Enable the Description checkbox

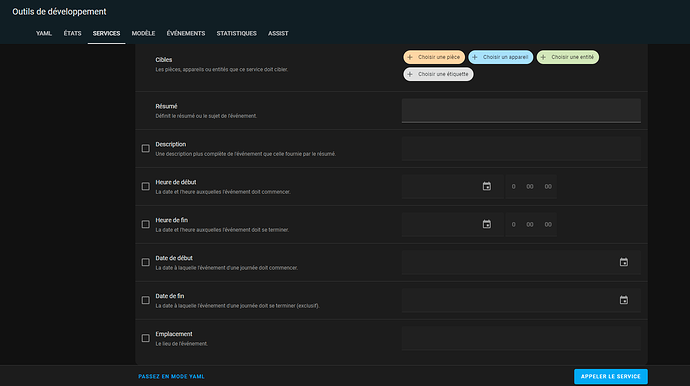(x=146, y=149)
